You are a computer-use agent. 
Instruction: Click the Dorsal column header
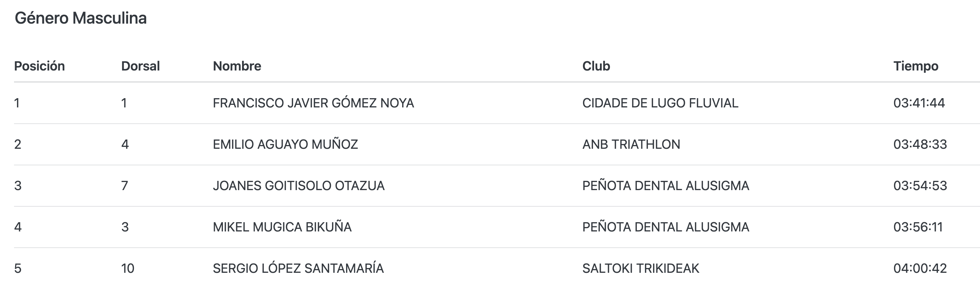(140, 66)
